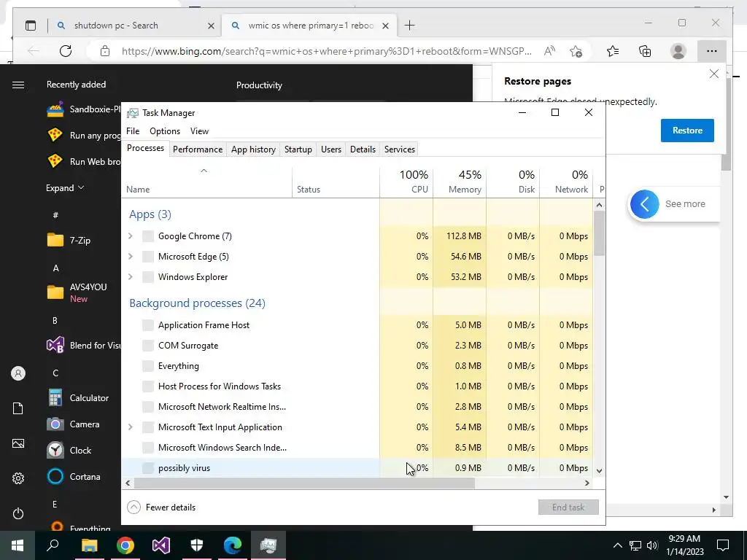
Task: Open the user account icon in Start rail
Action: 18,373
